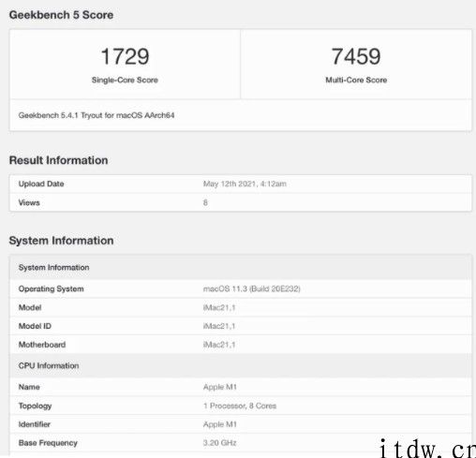Click the 1729 single-core score value
Viewport: 476px width, 458px height.
125,56
